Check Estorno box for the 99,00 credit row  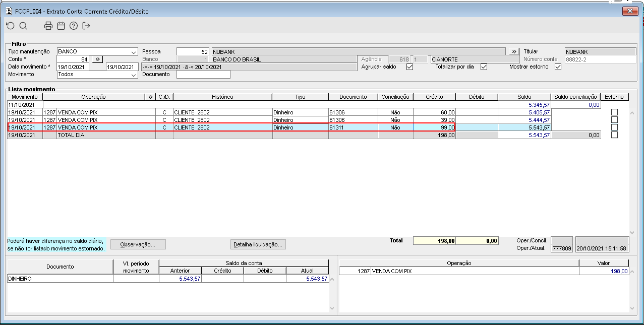(614, 127)
